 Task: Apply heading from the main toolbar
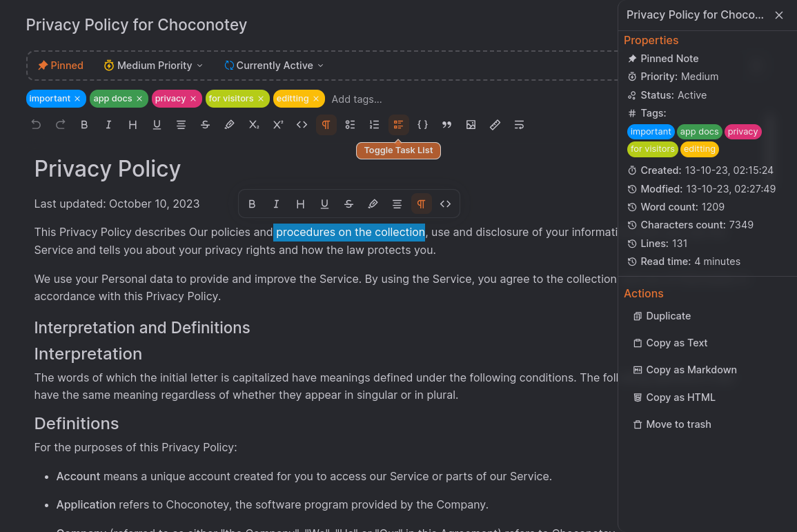[x=132, y=124]
